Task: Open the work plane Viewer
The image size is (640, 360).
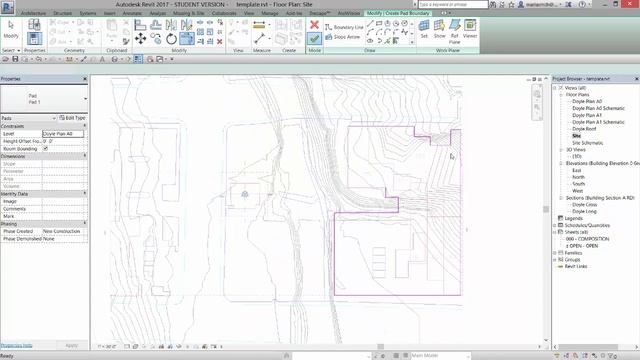Action: click(x=470, y=29)
